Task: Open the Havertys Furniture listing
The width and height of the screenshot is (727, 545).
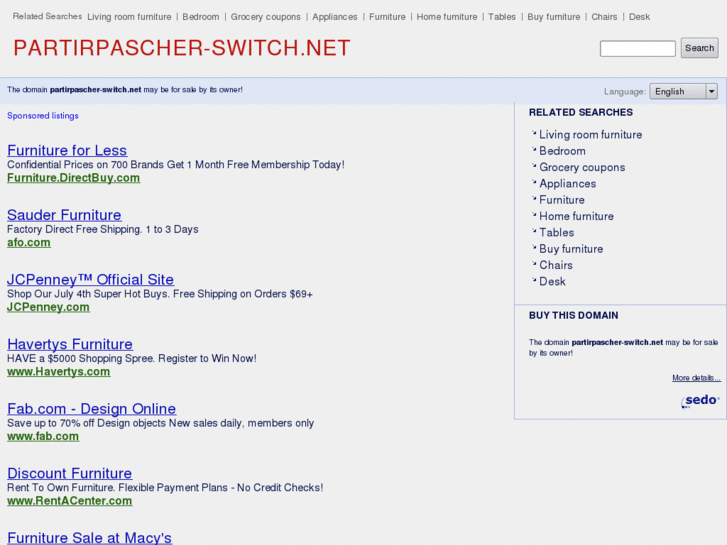Action: tap(70, 344)
